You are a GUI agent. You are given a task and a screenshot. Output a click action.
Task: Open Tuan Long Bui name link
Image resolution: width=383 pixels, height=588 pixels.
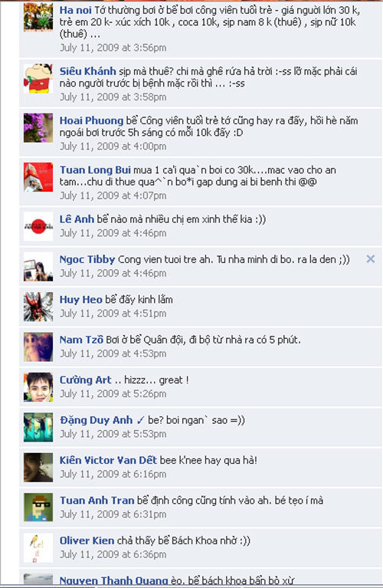(95, 170)
